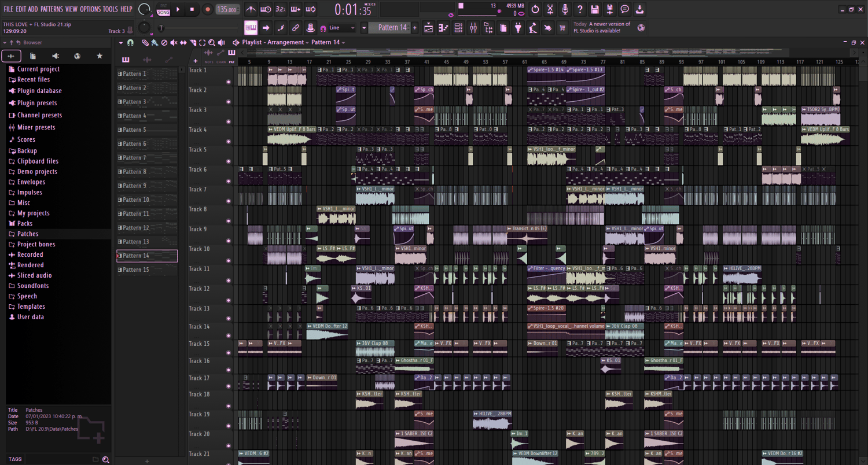Viewport: 868px width, 465px height.
Task: Open the global snap 'Line' dropdown
Action: pyautogui.click(x=341, y=28)
